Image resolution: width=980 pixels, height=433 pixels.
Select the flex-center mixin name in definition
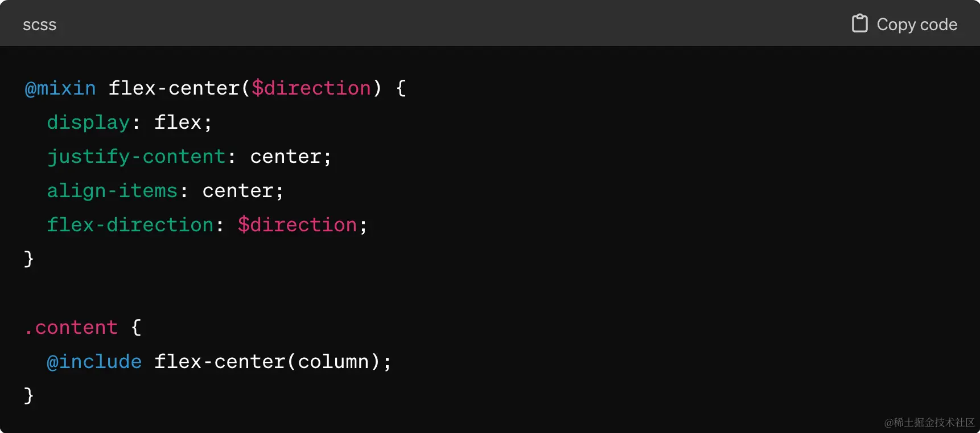[x=174, y=88]
